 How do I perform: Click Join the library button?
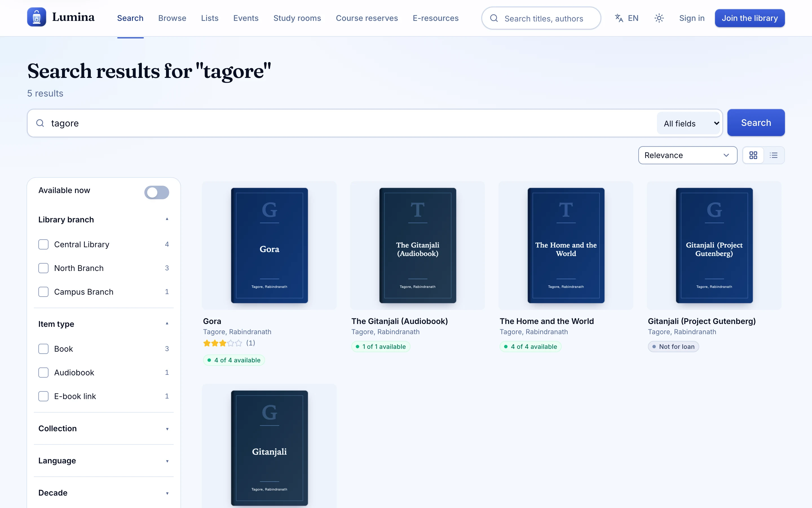tap(750, 18)
